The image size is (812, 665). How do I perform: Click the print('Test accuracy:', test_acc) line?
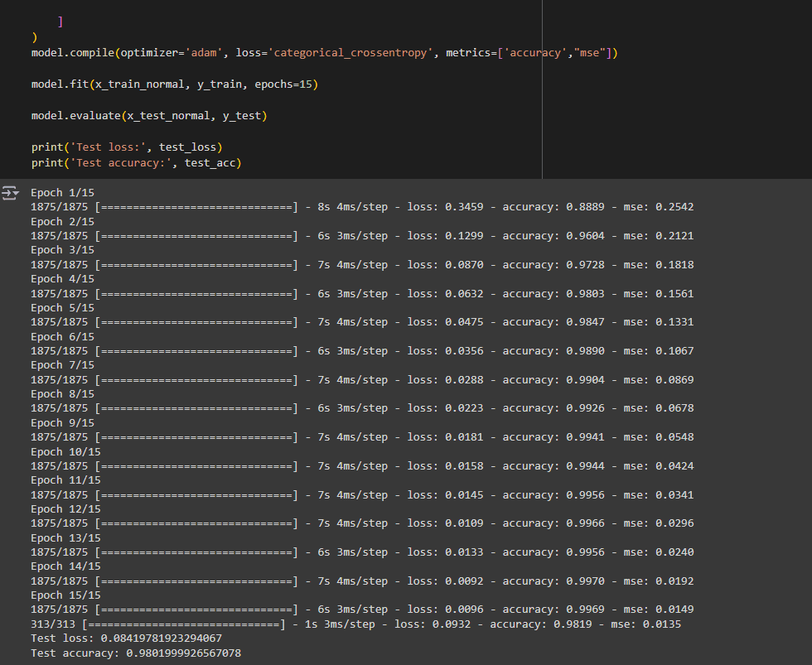pos(136,163)
